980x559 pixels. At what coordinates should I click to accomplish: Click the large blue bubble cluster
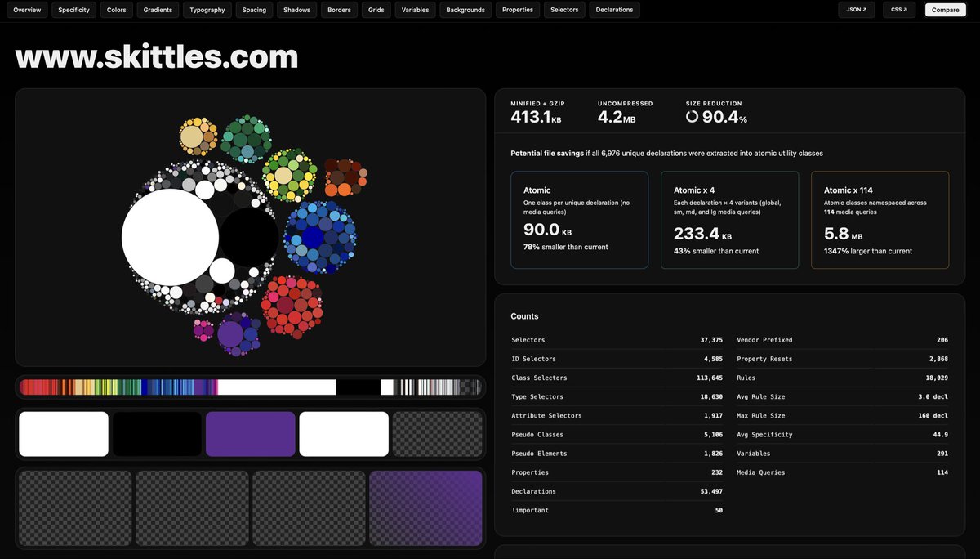pos(320,238)
